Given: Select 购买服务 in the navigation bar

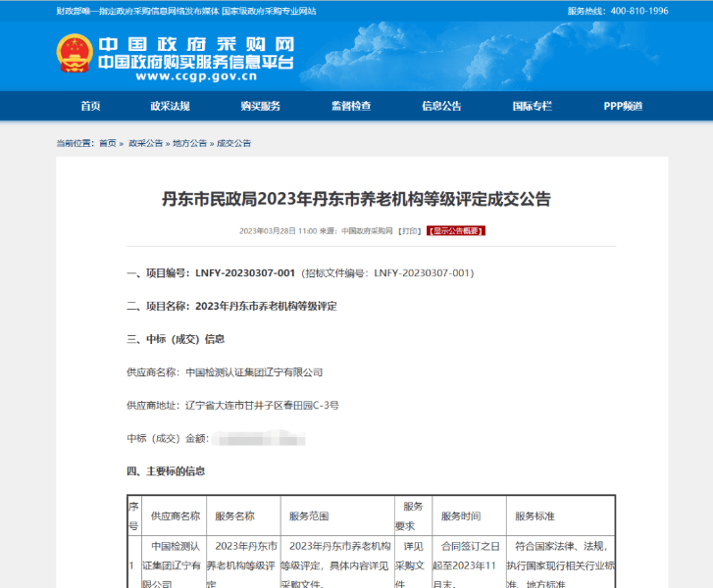Looking at the screenshot, I should [x=261, y=106].
